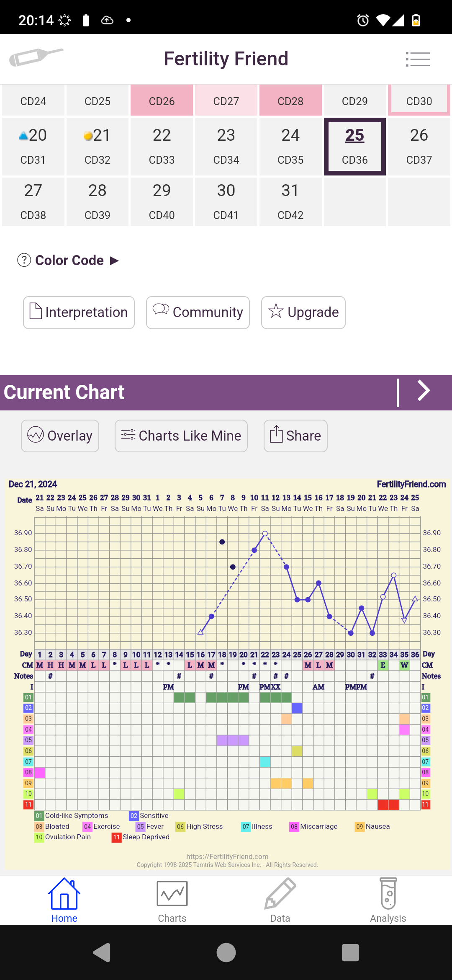Open the Interpretation button
The image size is (452, 980).
(79, 312)
